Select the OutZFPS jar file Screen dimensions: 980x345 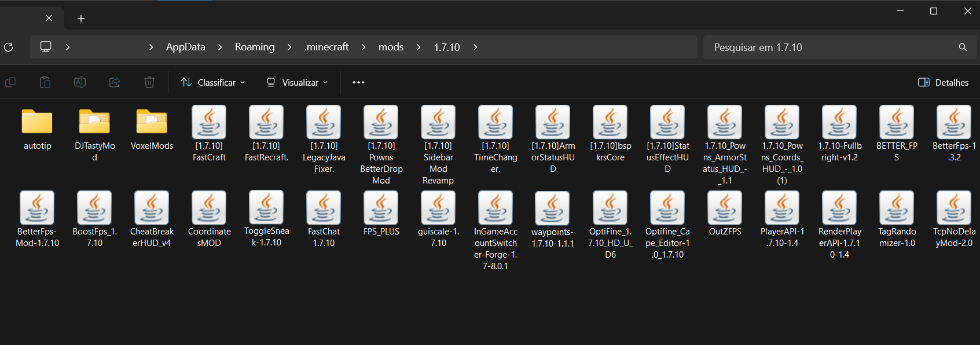[725, 214]
